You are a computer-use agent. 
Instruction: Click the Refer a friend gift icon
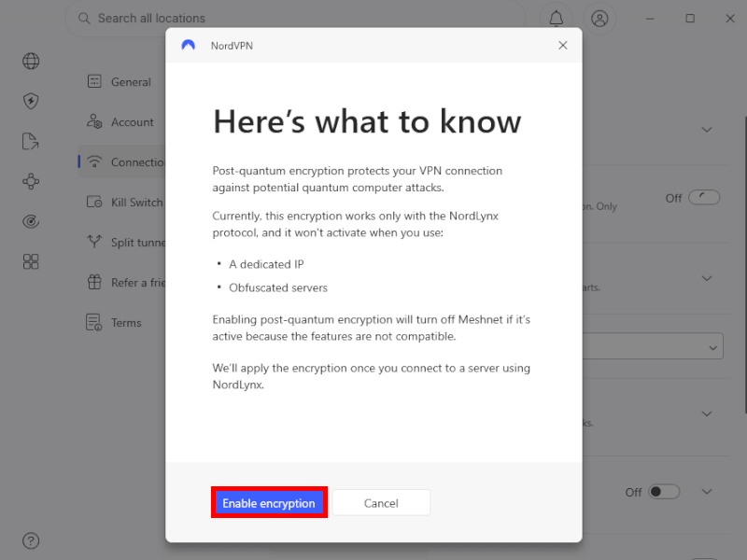[94, 282]
